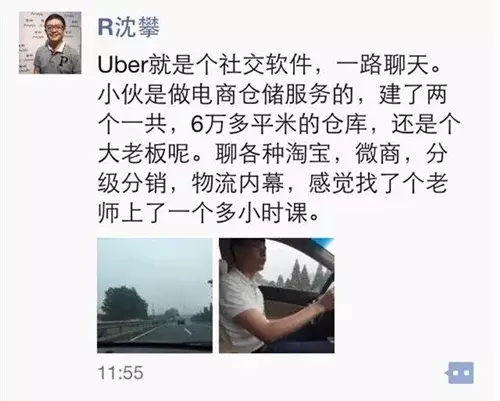
Task: Select the line starting with 小伙是做电商仓储服务的
Action: coord(272,95)
